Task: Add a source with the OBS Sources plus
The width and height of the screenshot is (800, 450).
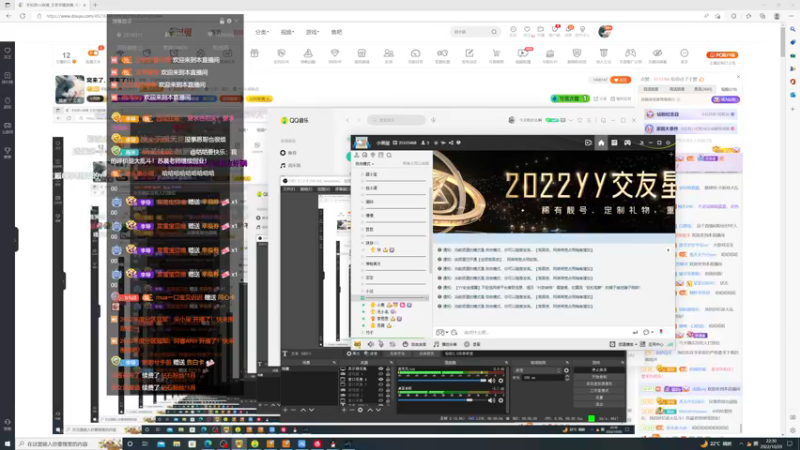Action: point(344,410)
